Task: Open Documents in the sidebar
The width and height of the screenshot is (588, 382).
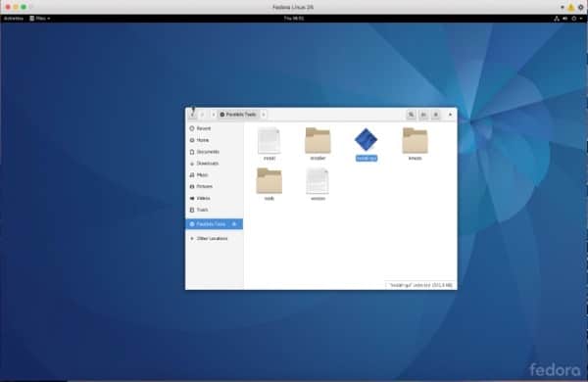Action: [214, 152]
